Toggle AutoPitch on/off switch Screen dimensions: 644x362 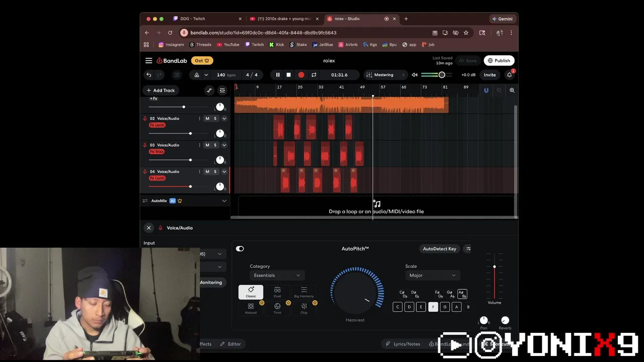click(240, 249)
